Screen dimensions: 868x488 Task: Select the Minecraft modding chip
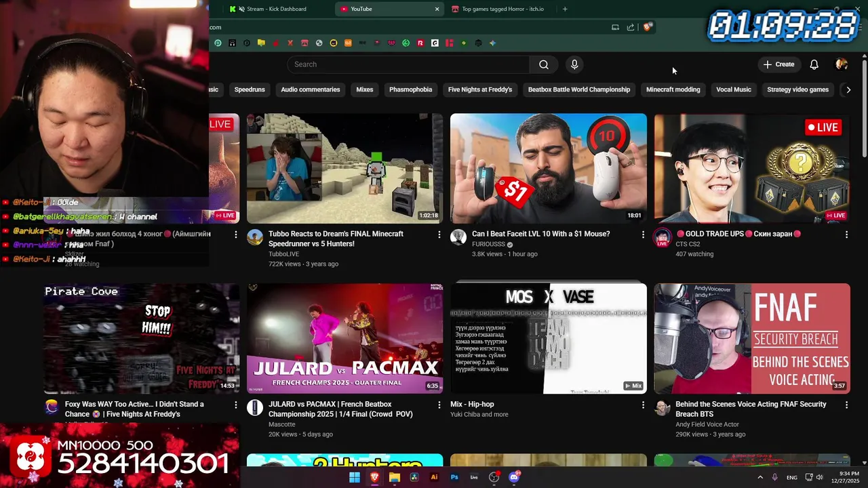point(673,89)
